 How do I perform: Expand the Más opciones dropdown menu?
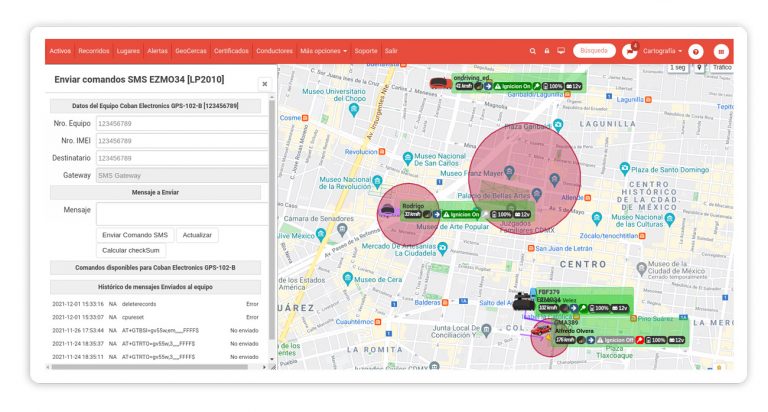click(323, 51)
